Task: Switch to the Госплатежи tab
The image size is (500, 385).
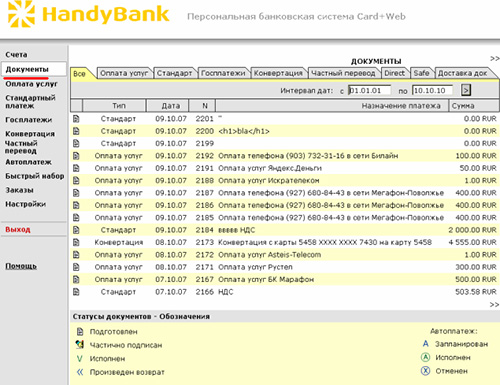Action: point(223,73)
